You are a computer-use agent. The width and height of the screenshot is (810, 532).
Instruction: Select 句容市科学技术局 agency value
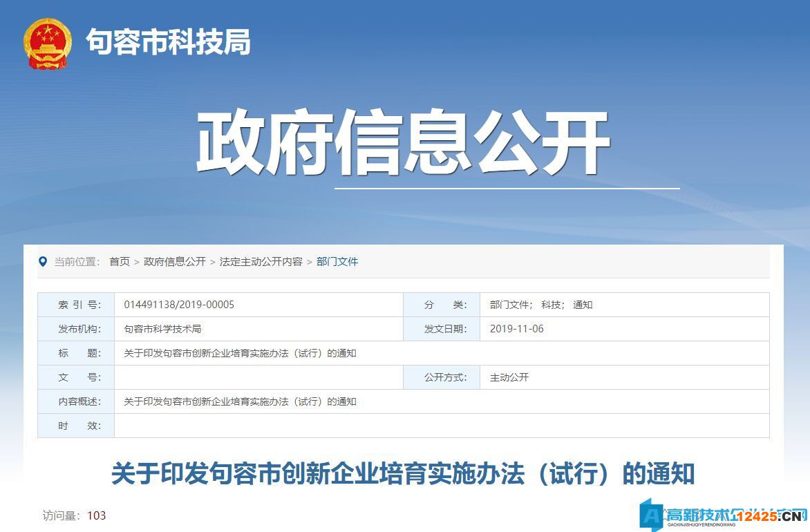[x=162, y=329]
